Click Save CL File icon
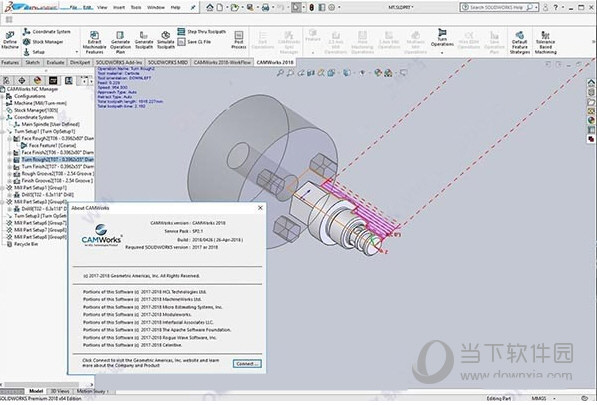 pyautogui.click(x=194, y=42)
